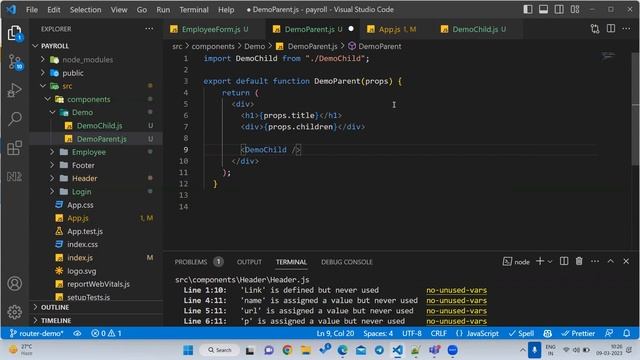Screen dimensions: 640x360
Task: Open the Explorer view in activity bar
Action: tap(15, 33)
